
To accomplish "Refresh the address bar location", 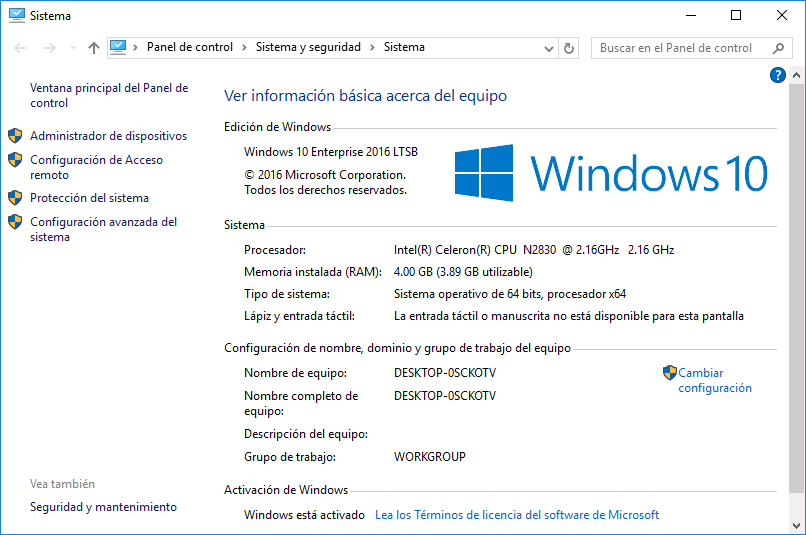I will 569,48.
